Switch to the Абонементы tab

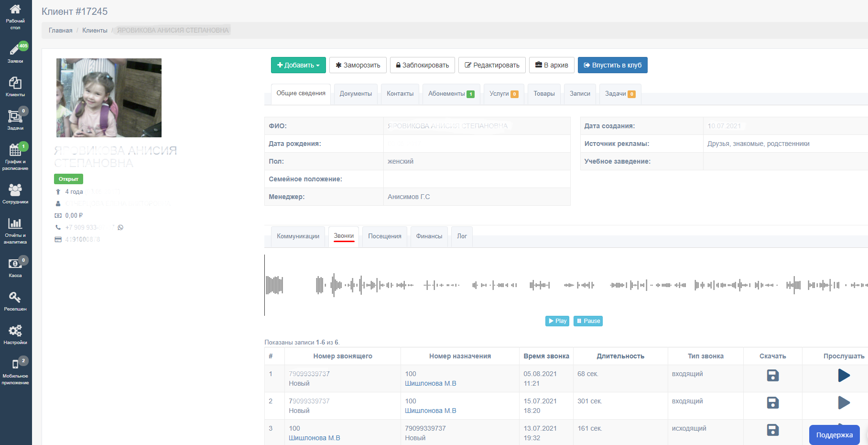click(x=451, y=94)
